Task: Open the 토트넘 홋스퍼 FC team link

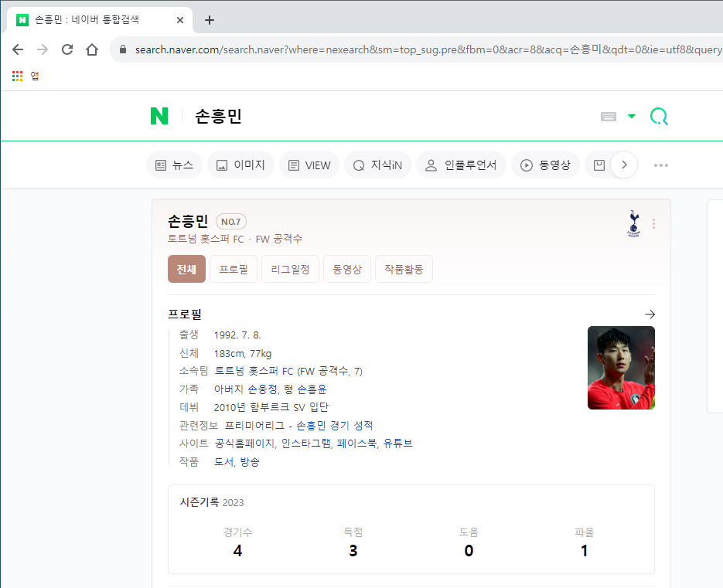Action: [x=254, y=371]
